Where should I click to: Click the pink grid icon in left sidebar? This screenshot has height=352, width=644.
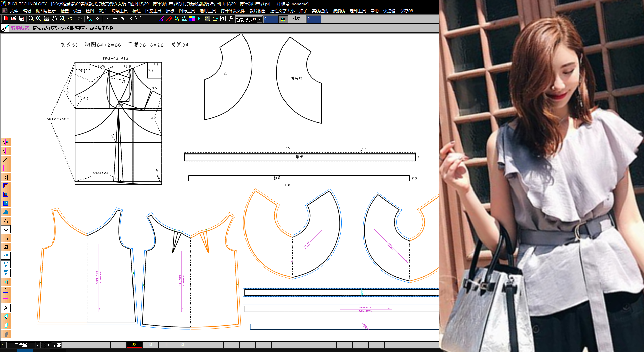tap(6, 299)
